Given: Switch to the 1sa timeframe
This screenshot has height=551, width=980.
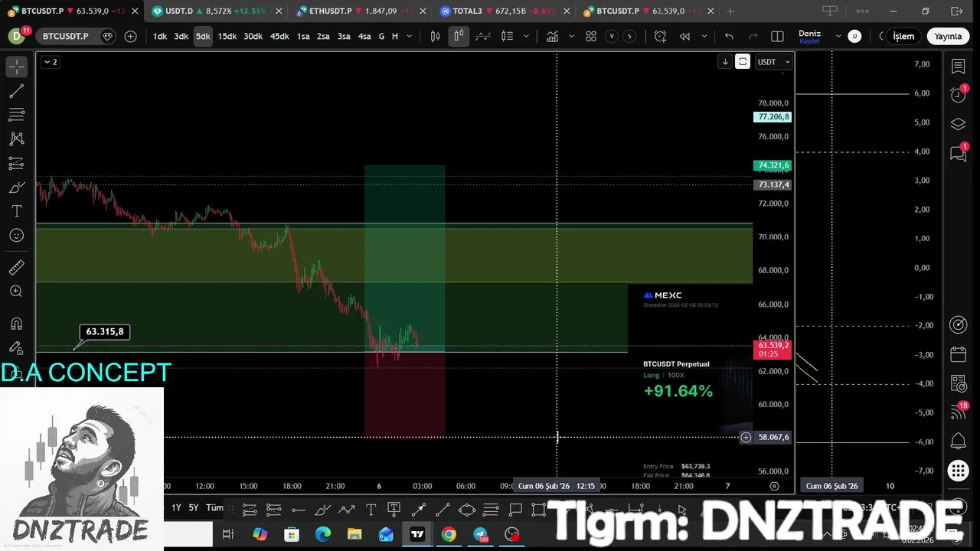Looking at the screenshot, I should [303, 37].
